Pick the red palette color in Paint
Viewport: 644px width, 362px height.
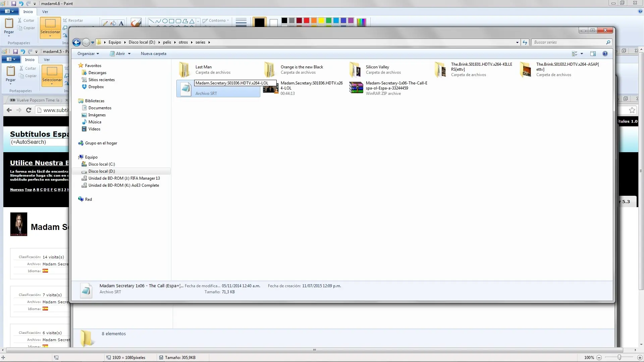tap(307, 20)
